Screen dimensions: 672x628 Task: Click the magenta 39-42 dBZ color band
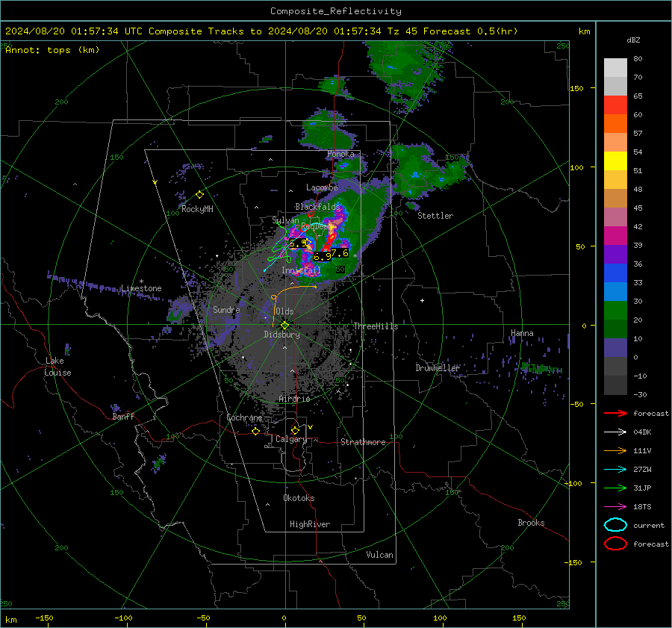click(x=615, y=236)
